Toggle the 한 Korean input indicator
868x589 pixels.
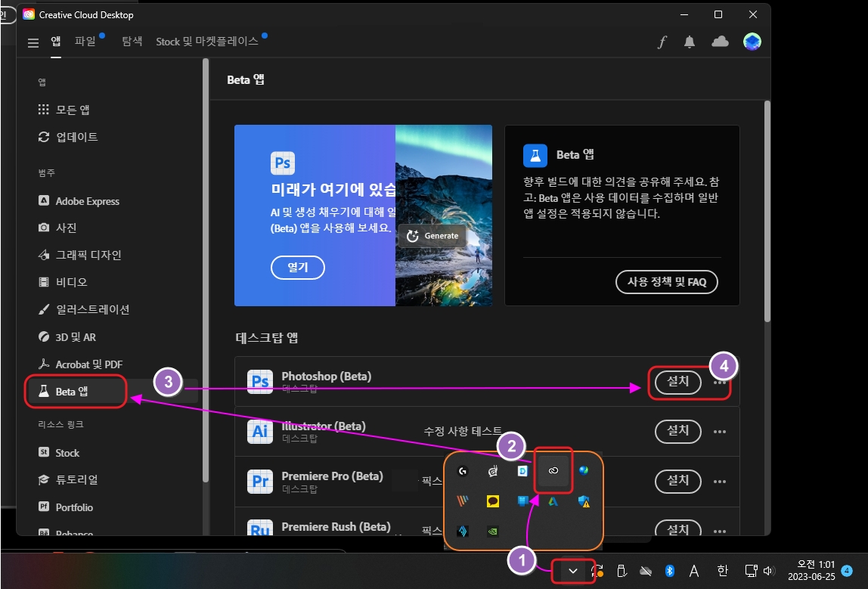[722, 571]
